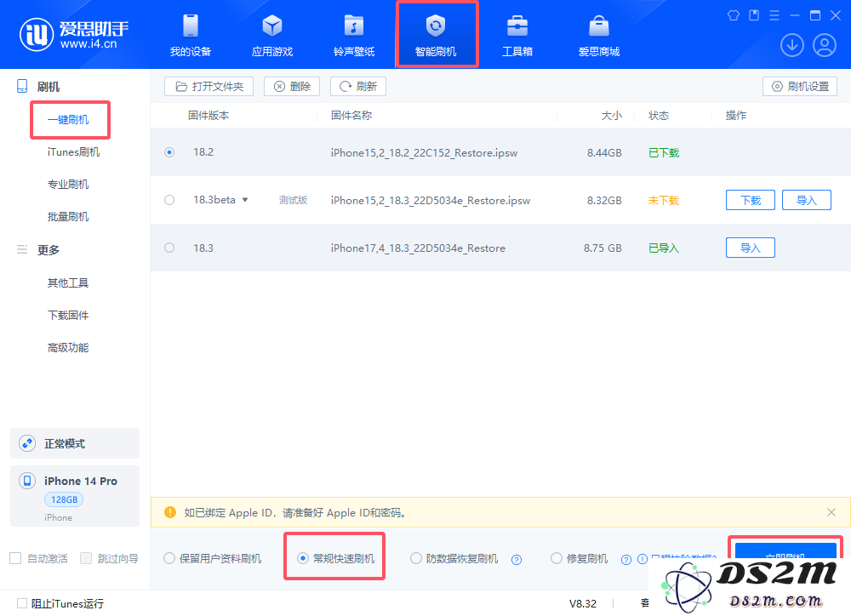Click the 固件版本 column header
Image resolution: width=851 pixels, height=616 pixels.
point(208,116)
